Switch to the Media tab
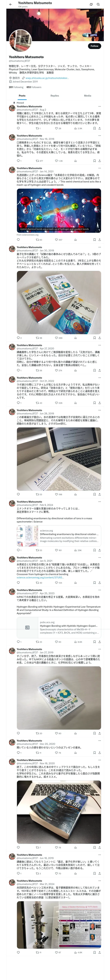This screenshot has height=980, width=110. pyautogui.click(x=88, y=96)
